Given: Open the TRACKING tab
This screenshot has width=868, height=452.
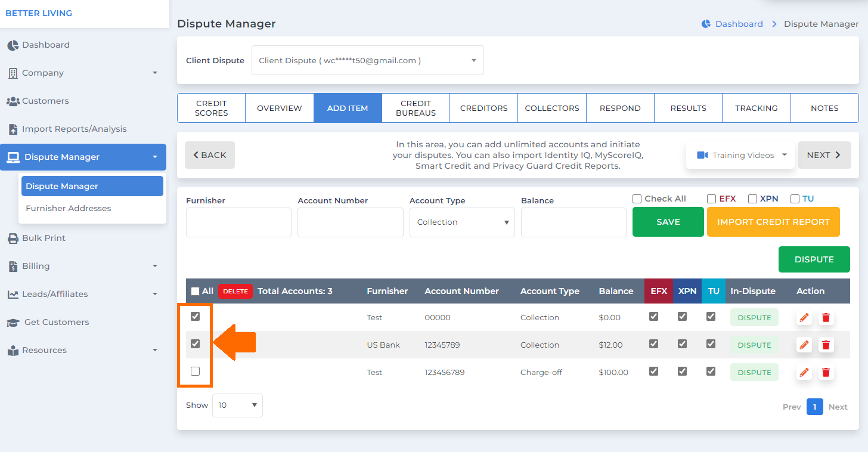Looking at the screenshot, I should point(756,108).
